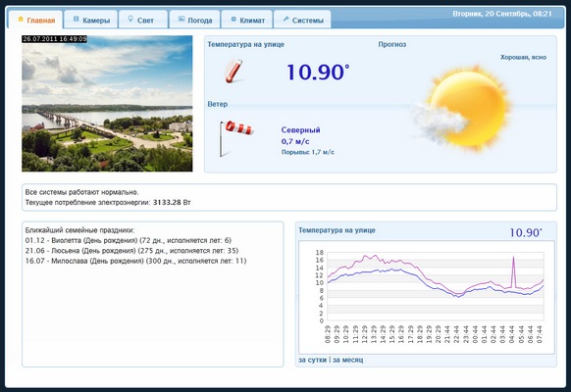Image resolution: width=571 pixels, height=392 pixels.
Task: Click the wrench icon on Системы tab
Action: click(x=285, y=19)
